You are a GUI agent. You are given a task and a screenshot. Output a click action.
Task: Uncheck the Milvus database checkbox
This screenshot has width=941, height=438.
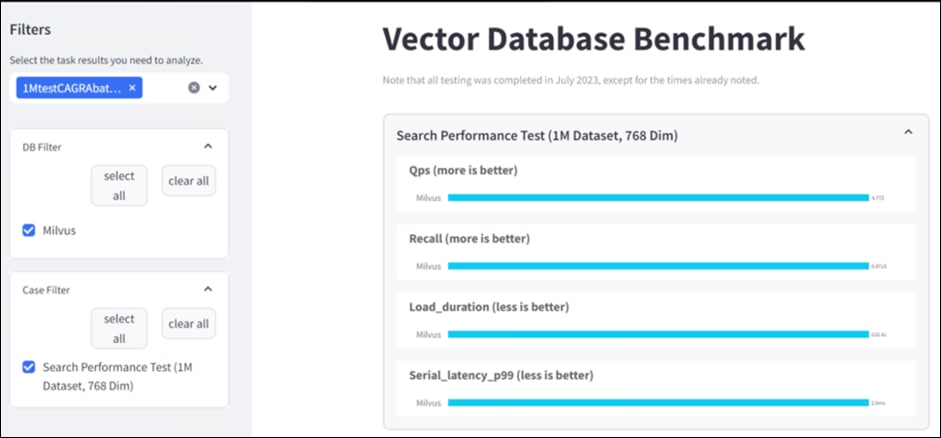(x=29, y=230)
